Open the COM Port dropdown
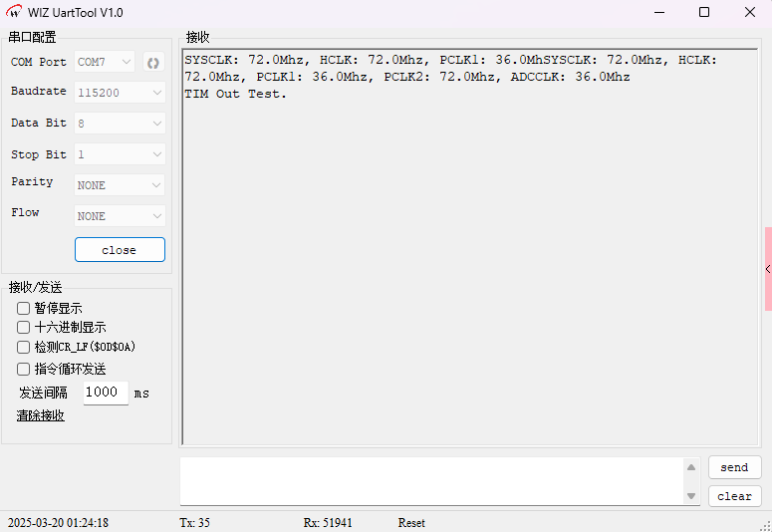772x532 pixels. click(x=105, y=62)
